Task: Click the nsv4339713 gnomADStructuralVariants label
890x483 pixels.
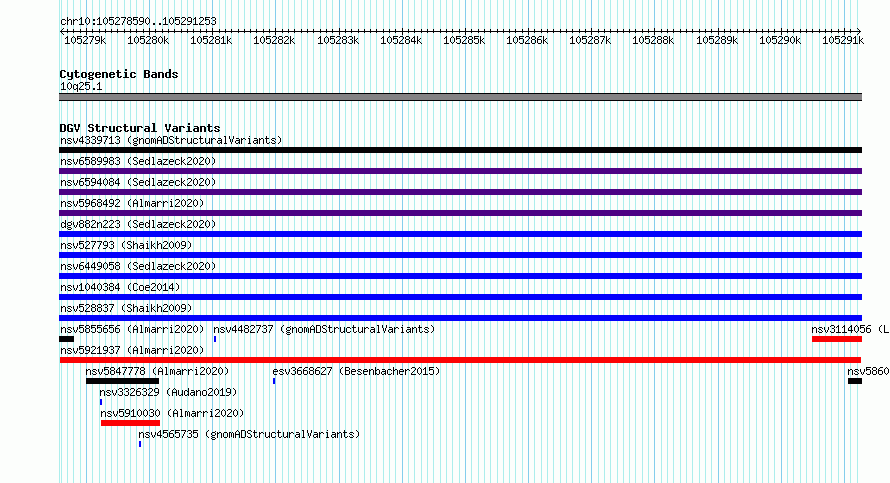Action: pos(171,140)
